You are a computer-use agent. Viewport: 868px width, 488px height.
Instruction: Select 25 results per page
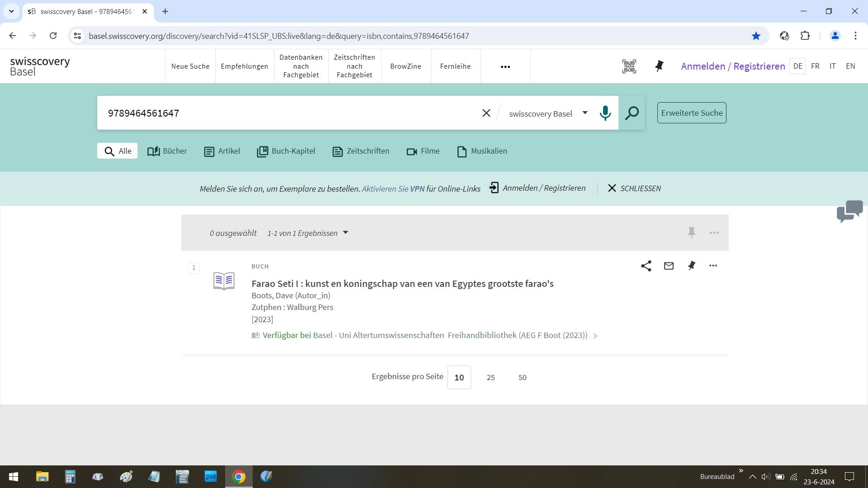pos(491,377)
